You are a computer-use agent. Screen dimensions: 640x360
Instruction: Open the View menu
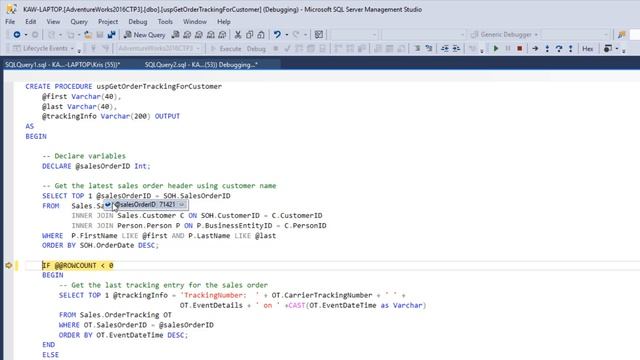click(53, 22)
